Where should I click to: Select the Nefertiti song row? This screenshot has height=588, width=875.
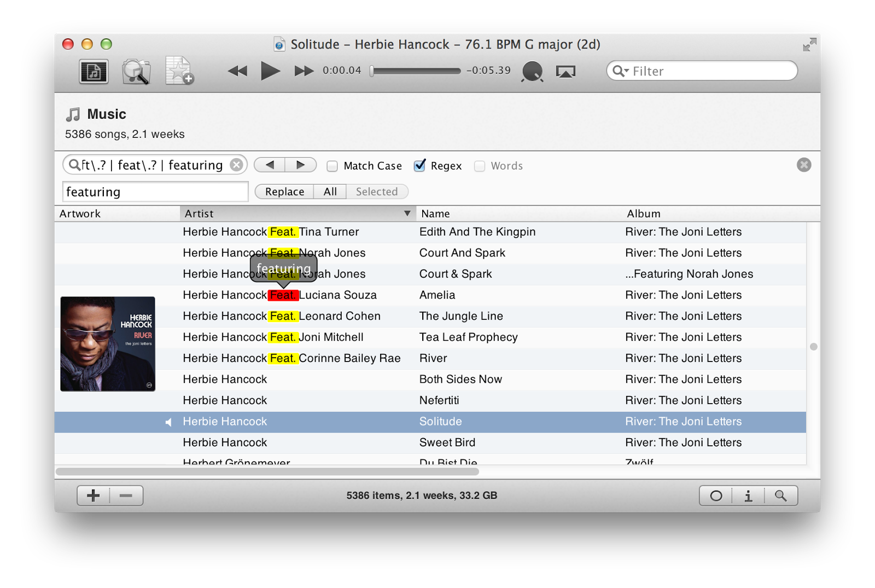tap(430, 400)
